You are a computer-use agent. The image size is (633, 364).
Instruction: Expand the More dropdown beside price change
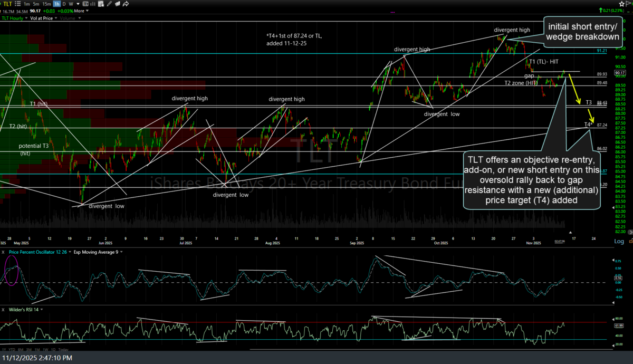(x=80, y=11)
